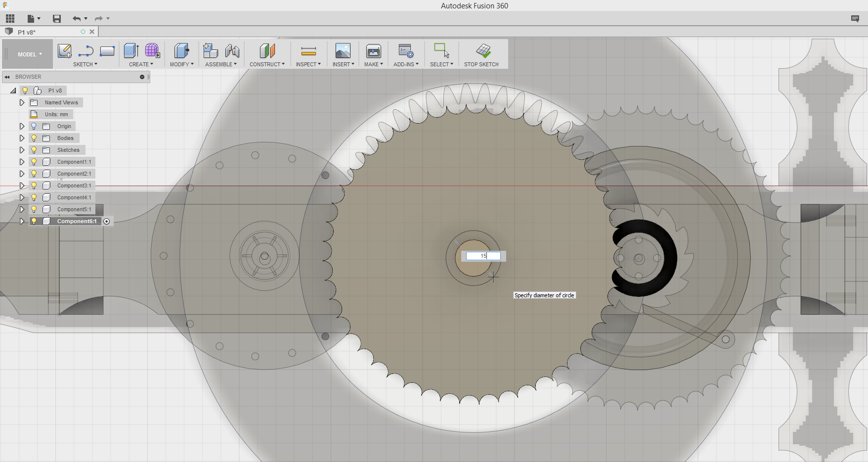Open the ASSEMBLE menu

tap(221, 64)
